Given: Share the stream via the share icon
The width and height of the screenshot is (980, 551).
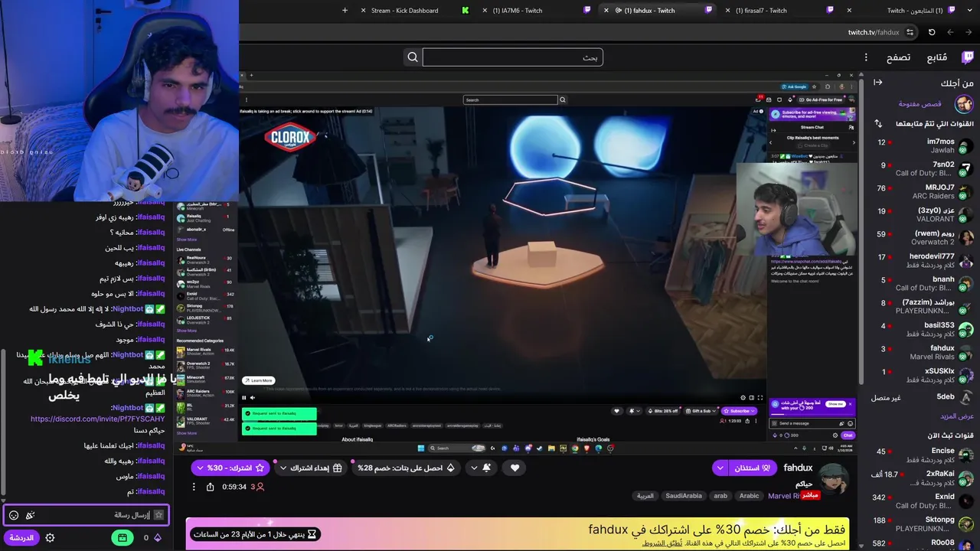Looking at the screenshot, I should pos(211,487).
